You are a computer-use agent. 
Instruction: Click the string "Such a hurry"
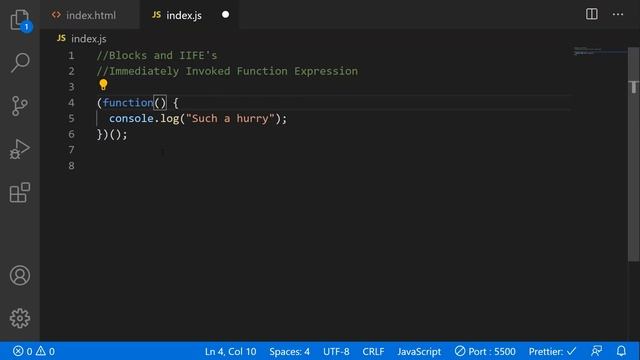click(230, 118)
